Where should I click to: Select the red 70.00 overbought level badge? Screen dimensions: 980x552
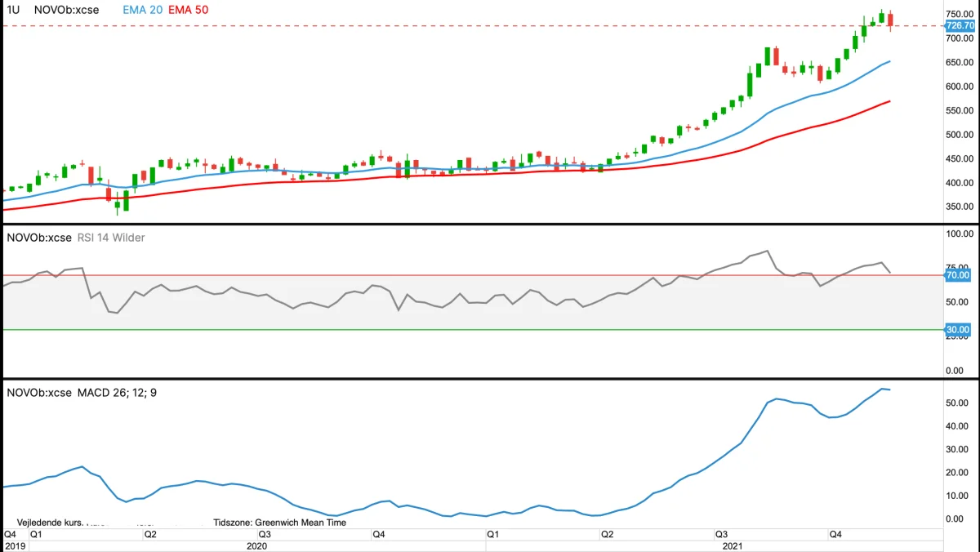click(958, 276)
